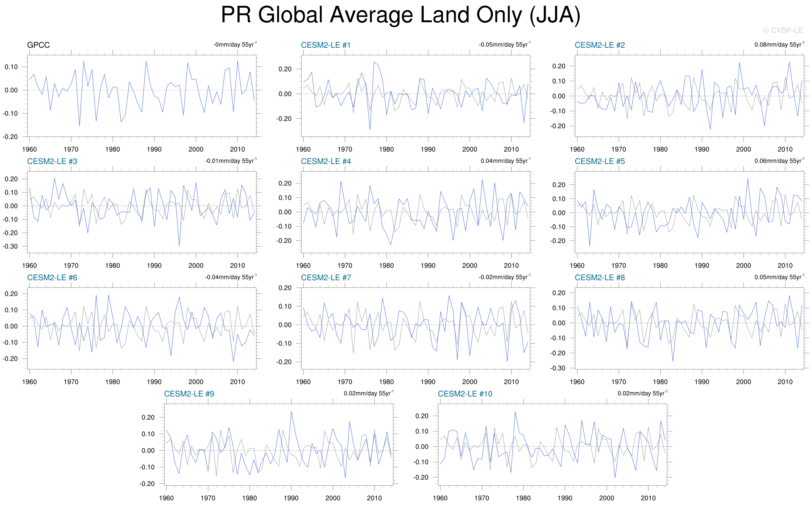Click the CESM2-LE #4 panel title
This screenshot has height=506, width=812.
click(326, 161)
